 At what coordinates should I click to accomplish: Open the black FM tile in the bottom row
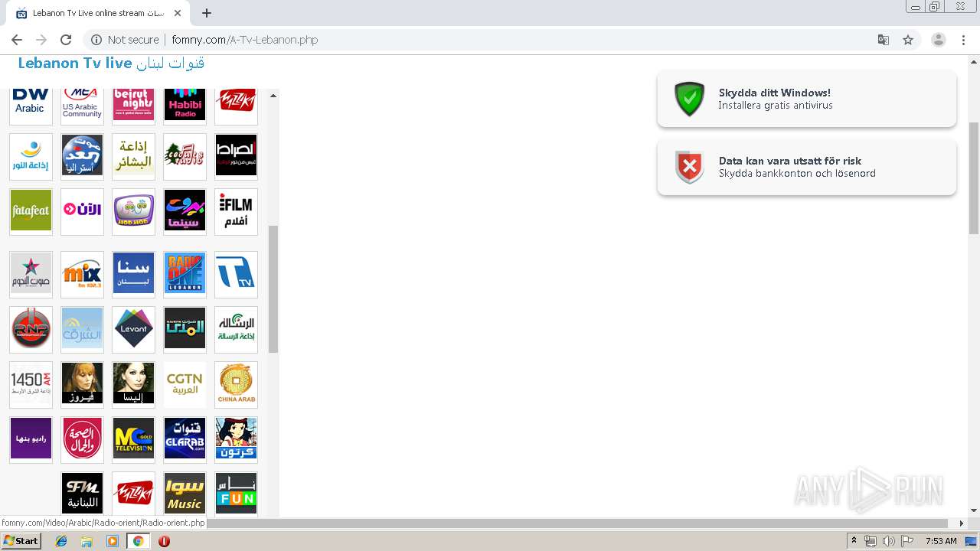point(82,494)
